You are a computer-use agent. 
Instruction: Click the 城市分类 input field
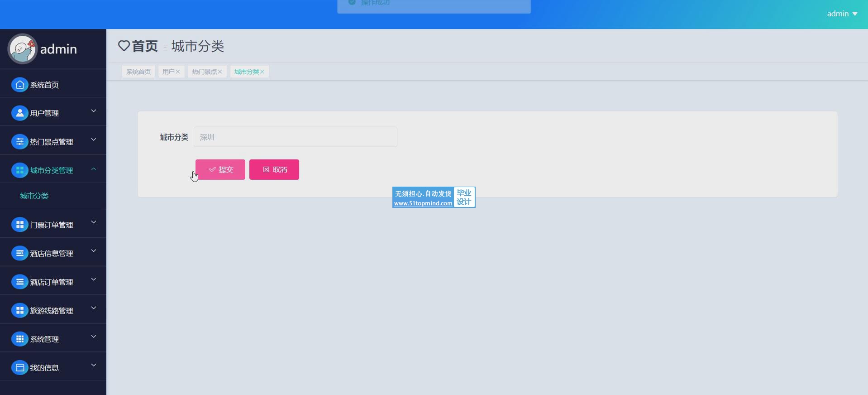[296, 137]
